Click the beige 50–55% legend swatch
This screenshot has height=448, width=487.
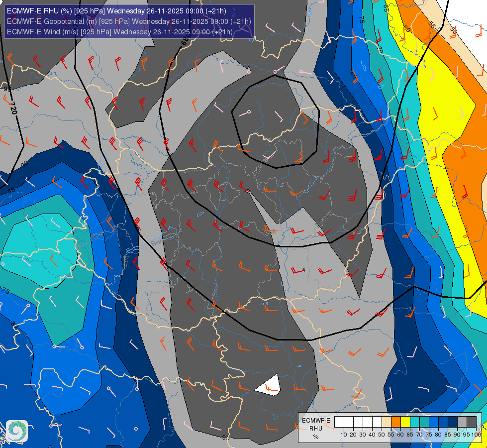pos(387,422)
